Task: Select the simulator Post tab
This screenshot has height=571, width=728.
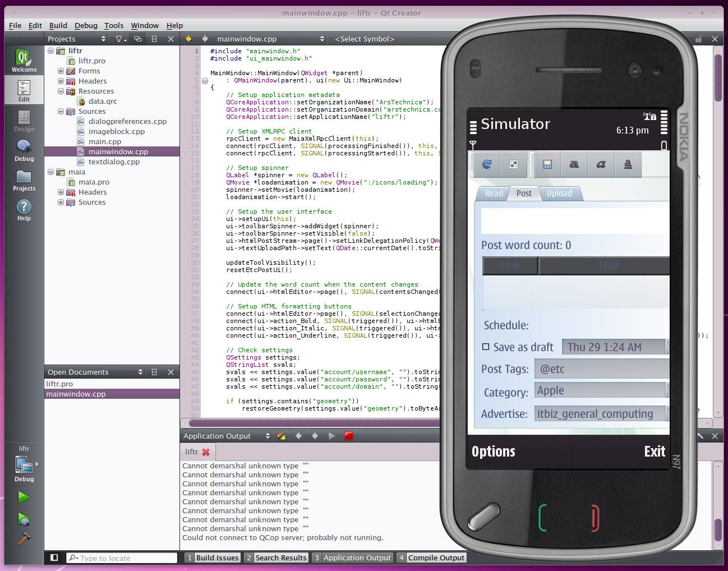Action: [x=524, y=194]
